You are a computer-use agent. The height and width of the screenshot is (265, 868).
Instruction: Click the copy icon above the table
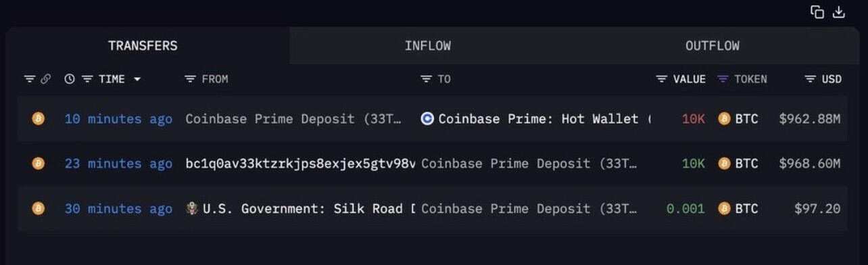pos(817,12)
